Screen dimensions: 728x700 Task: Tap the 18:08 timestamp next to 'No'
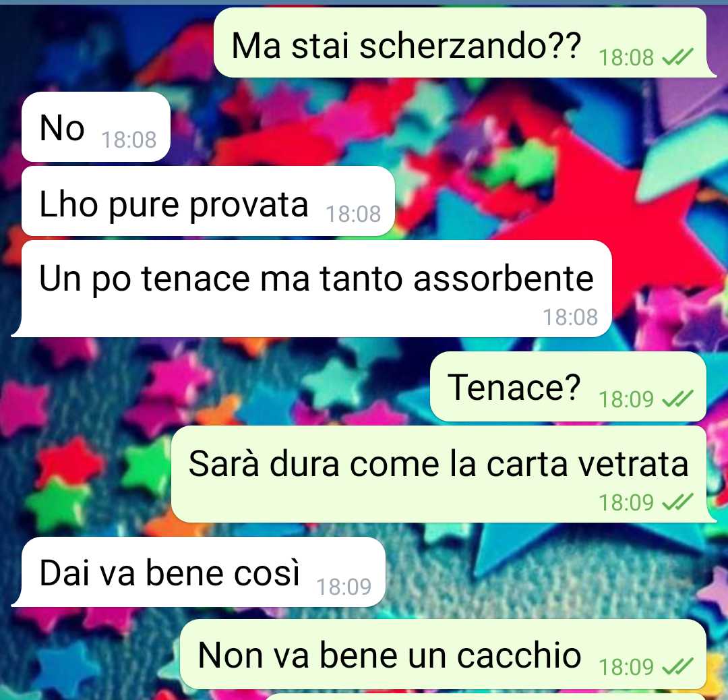pos(129,140)
